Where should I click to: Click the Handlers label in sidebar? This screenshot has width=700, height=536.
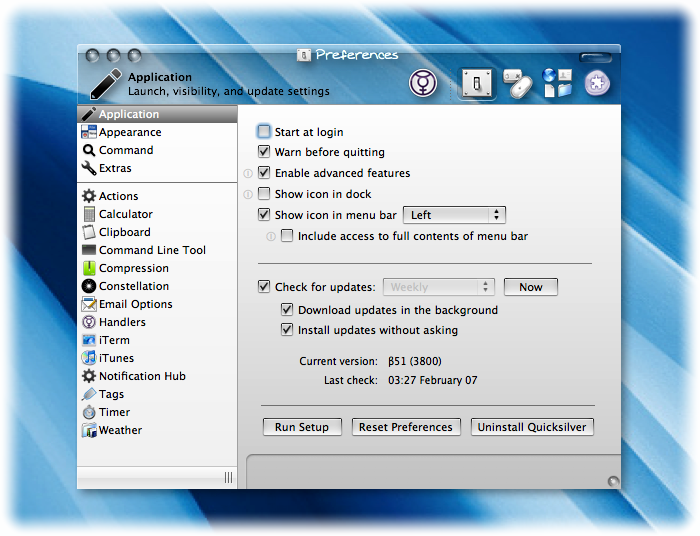122,322
